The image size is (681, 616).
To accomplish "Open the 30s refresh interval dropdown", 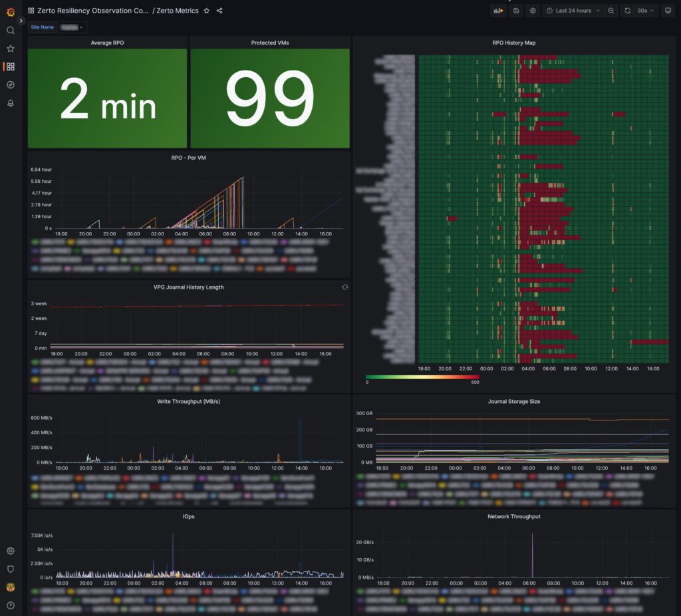I will pos(645,11).
